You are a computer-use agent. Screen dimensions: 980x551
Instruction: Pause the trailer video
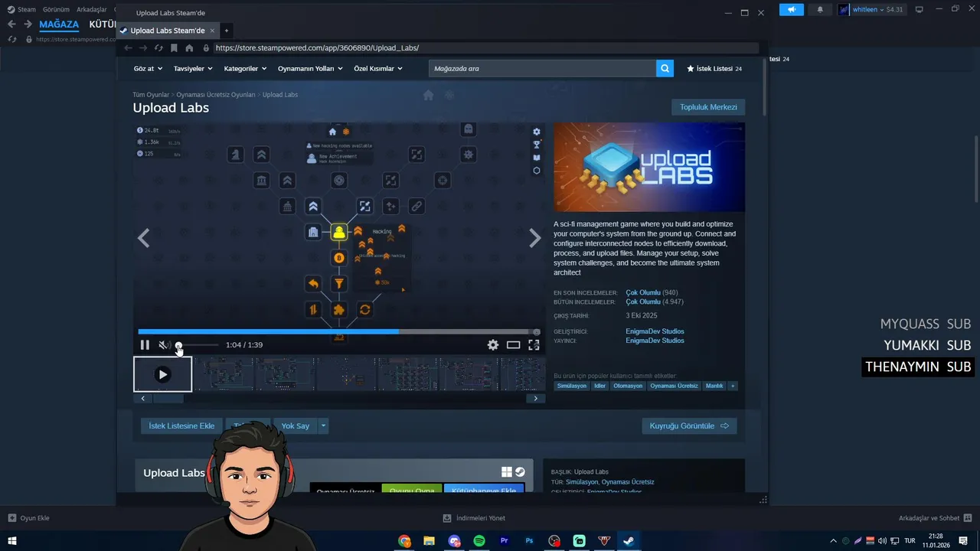pyautogui.click(x=145, y=345)
